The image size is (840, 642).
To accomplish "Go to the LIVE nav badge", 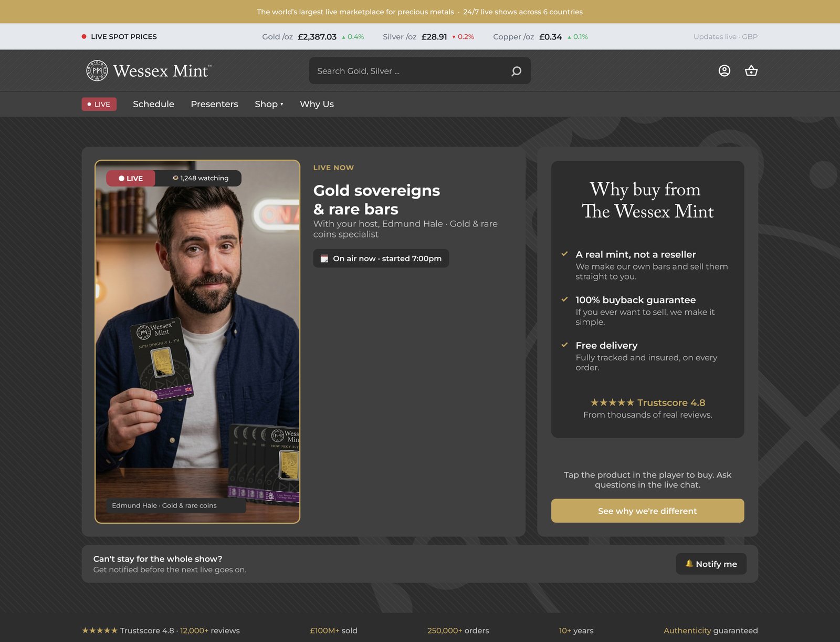I will [99, 104].
